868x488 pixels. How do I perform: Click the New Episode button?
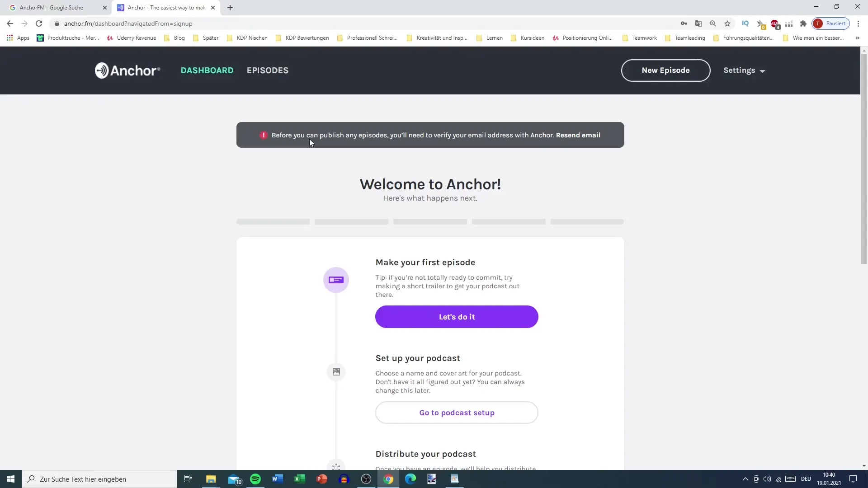(665, 70)
